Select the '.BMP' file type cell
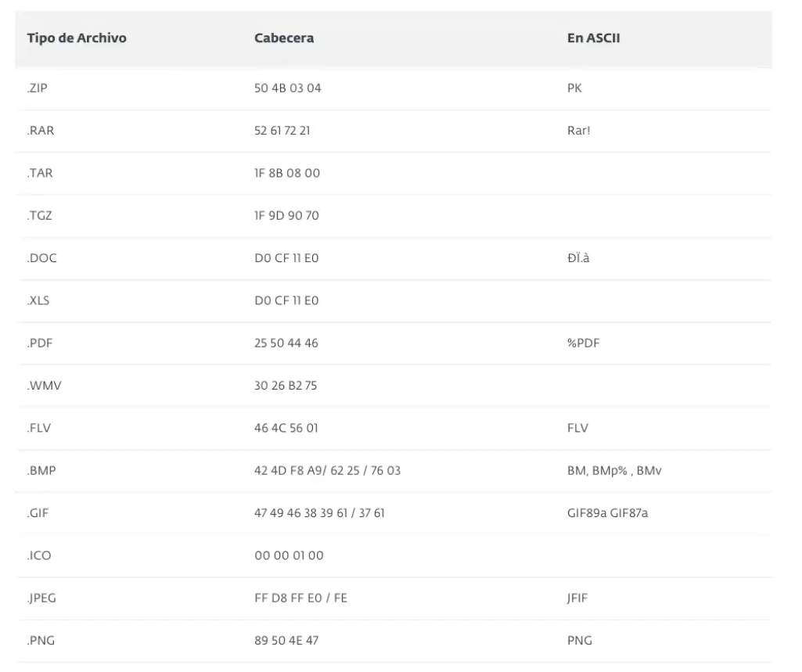This screenshot has width=802, height=672. coord(41,470)
